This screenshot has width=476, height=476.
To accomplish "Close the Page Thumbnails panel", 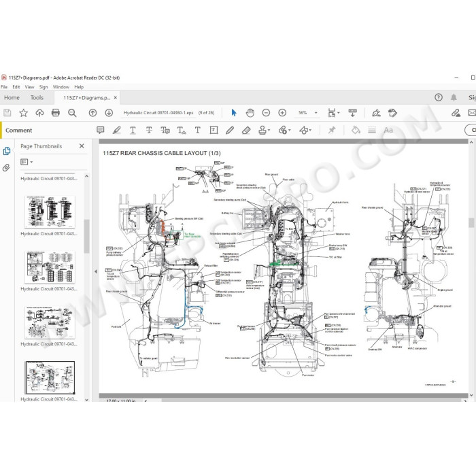I will click(82, 146).
